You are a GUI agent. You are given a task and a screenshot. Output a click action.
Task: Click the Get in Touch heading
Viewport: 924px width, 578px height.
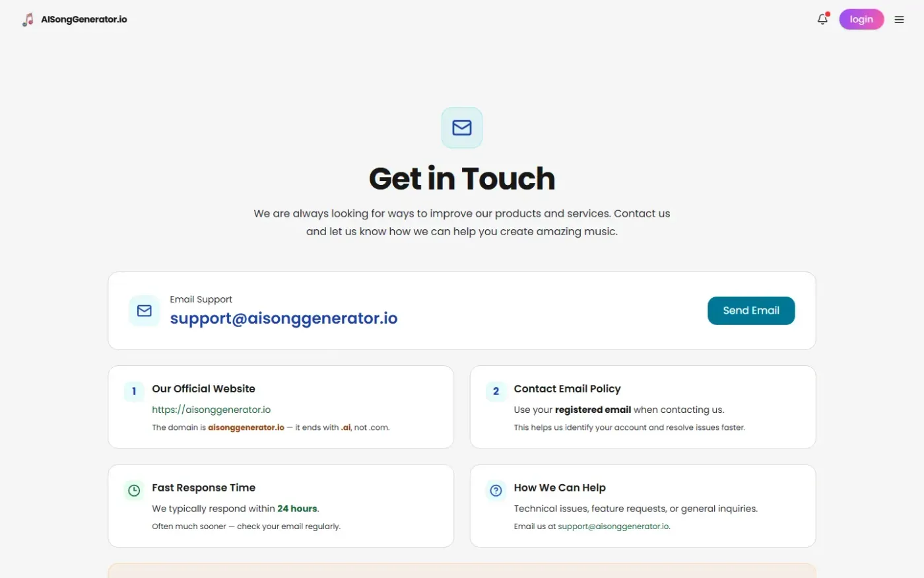tap(462, 178)
